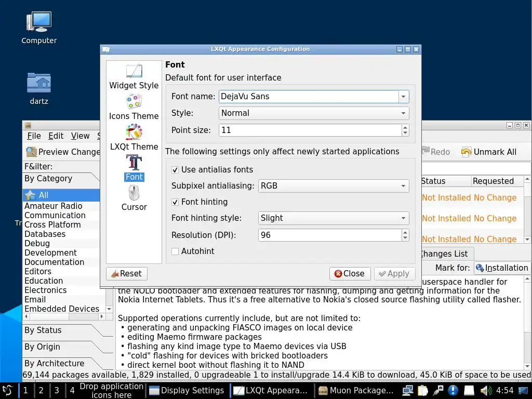Screen dimensions: 532x399
Task: Click the Apply button
Action: pyautogui.click(x=395, y=273)
